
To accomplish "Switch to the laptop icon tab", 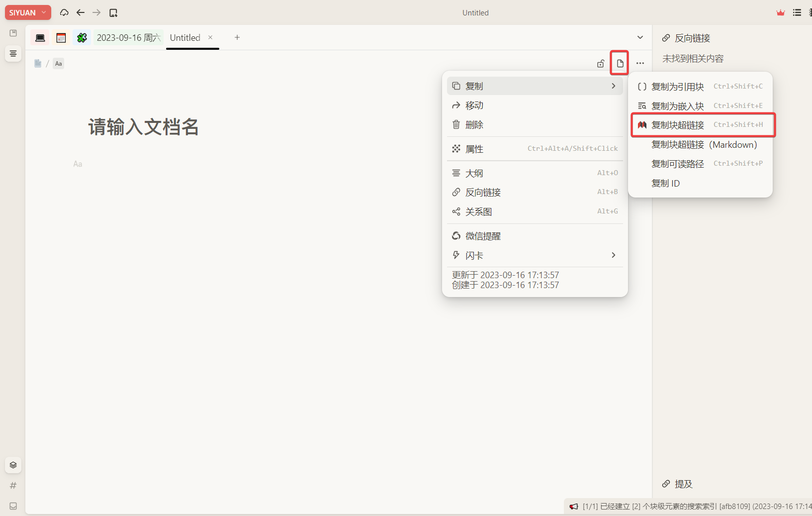I will coord(40,38).
